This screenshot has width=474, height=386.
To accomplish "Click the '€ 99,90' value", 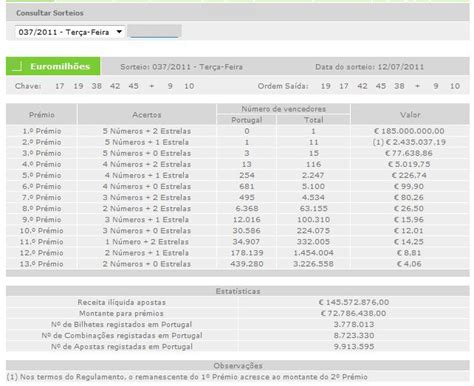I will coord(409,186).
